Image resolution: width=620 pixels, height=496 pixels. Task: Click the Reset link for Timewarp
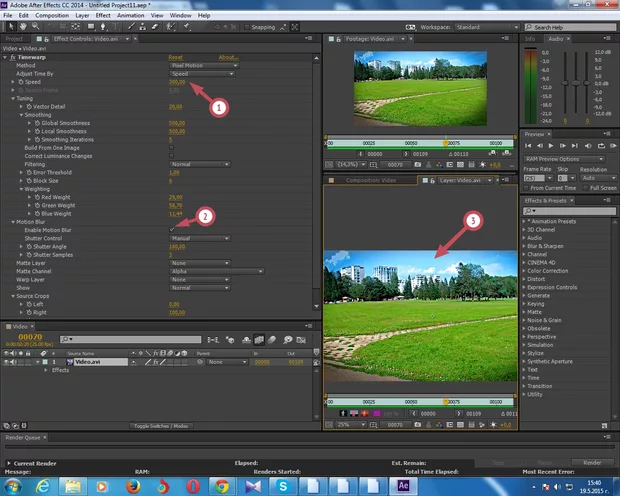[175, 57]
